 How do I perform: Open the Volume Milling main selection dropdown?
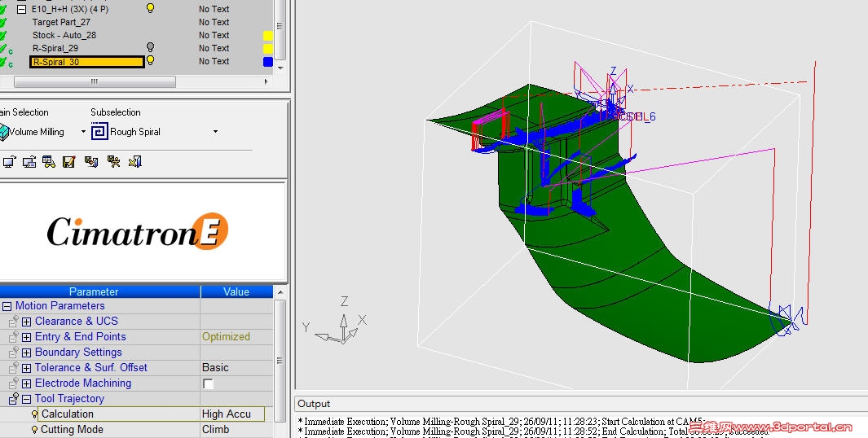tap(84, 132)
